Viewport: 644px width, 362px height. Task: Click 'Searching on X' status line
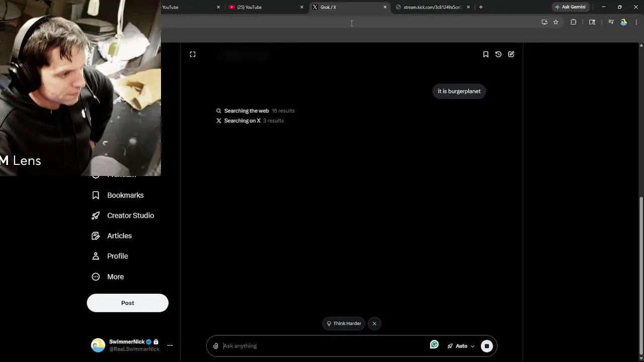pos(242,121)
